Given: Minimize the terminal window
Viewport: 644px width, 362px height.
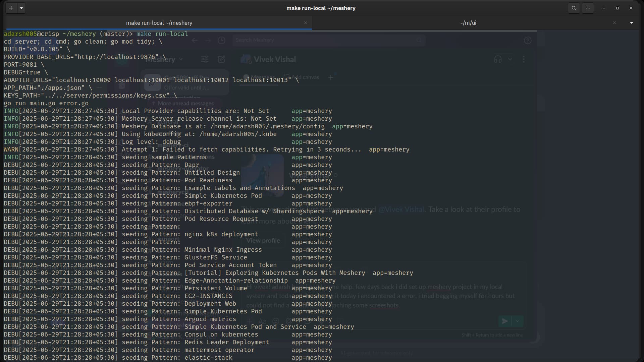Looking at the screenshot, I should pos(604,8).
